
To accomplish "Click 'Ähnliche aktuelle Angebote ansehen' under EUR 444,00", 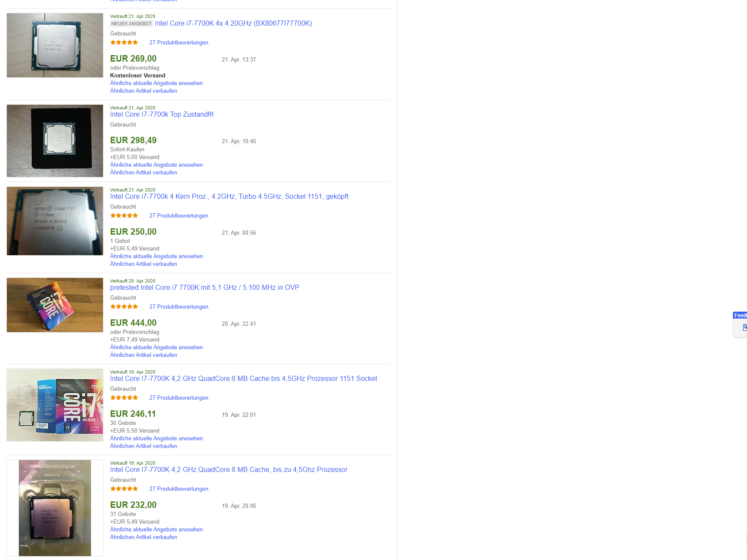I will [x=156, y=347].
